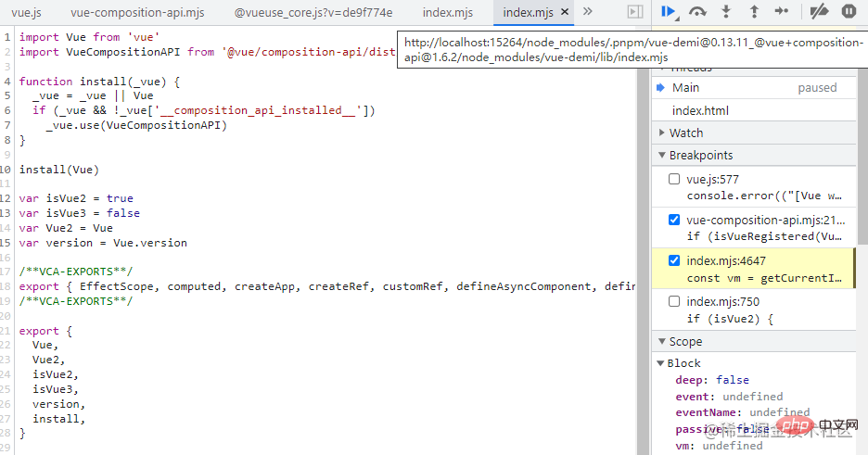Collapse the Breakpoints section
The height and width of the screenshot is (455, 868).
click(661, 156)
